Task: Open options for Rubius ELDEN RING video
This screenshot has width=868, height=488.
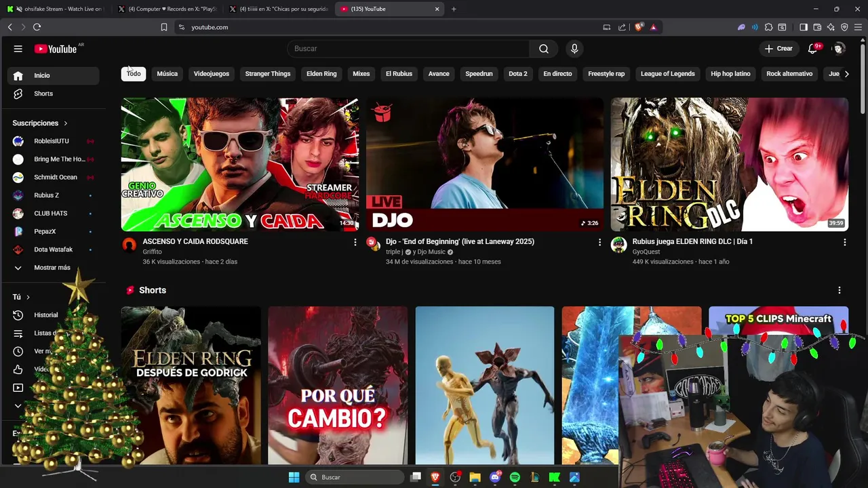Action: [844, 242]
